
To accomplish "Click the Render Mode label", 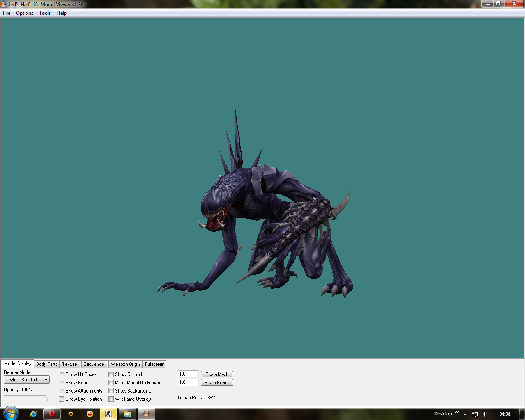I will click(17, 372).
